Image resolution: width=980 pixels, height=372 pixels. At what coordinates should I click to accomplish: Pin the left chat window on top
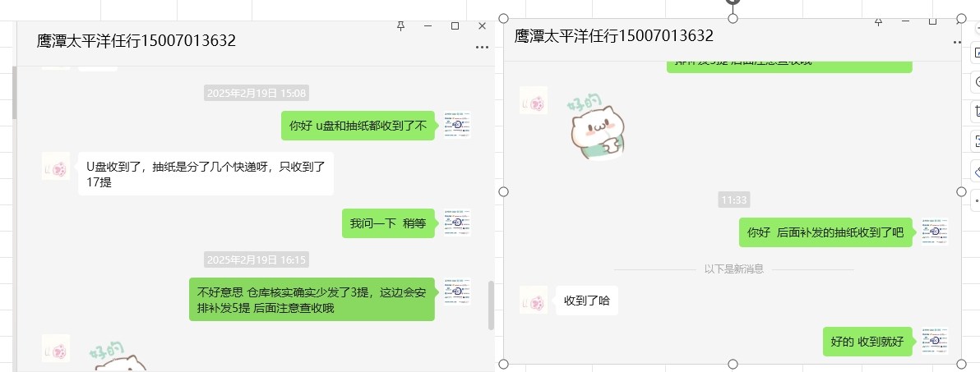[401, 25]
